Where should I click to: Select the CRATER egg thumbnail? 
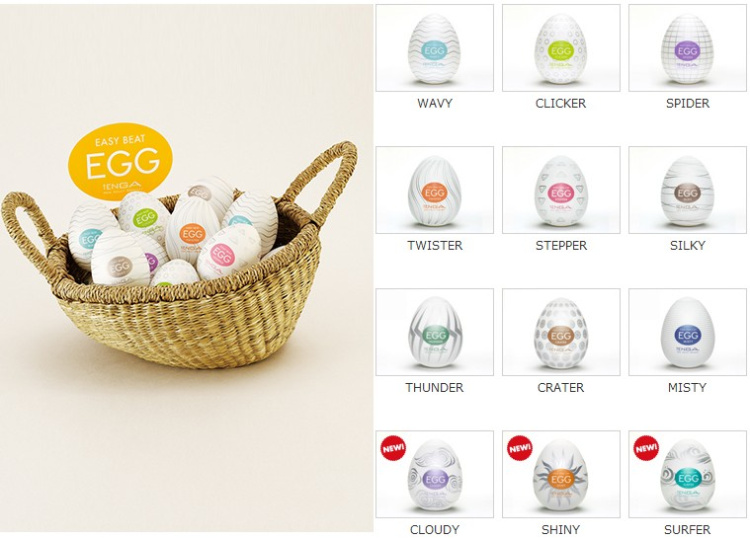pos(561,332)
